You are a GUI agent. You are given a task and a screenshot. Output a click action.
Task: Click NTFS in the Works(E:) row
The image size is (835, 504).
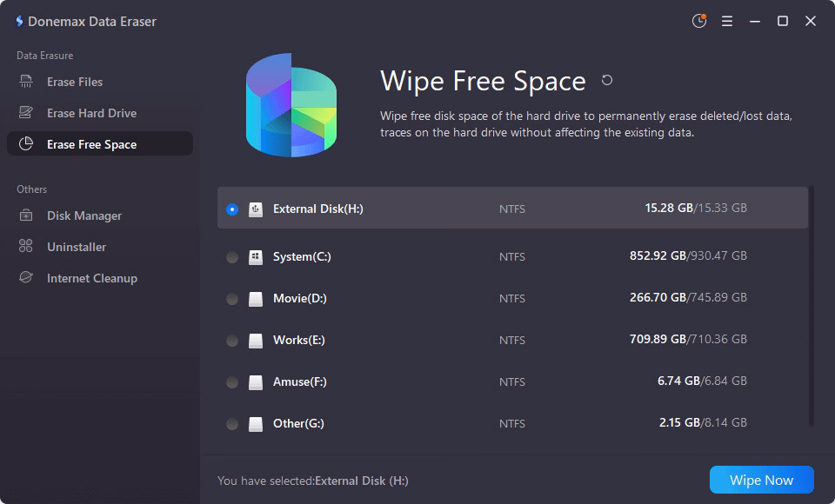511,340
